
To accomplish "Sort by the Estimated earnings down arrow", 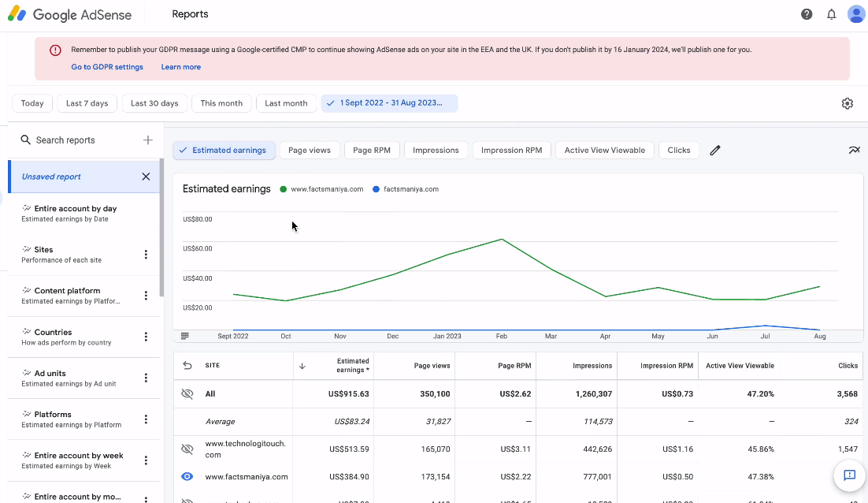I will [302, 366].
